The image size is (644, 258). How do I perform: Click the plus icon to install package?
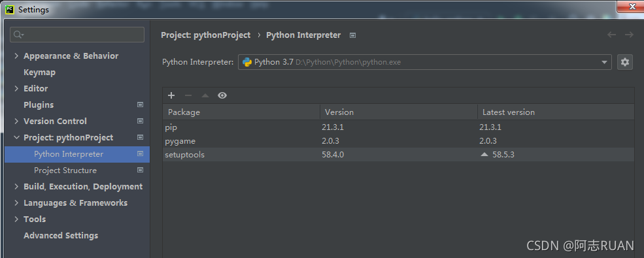(171, 95)
